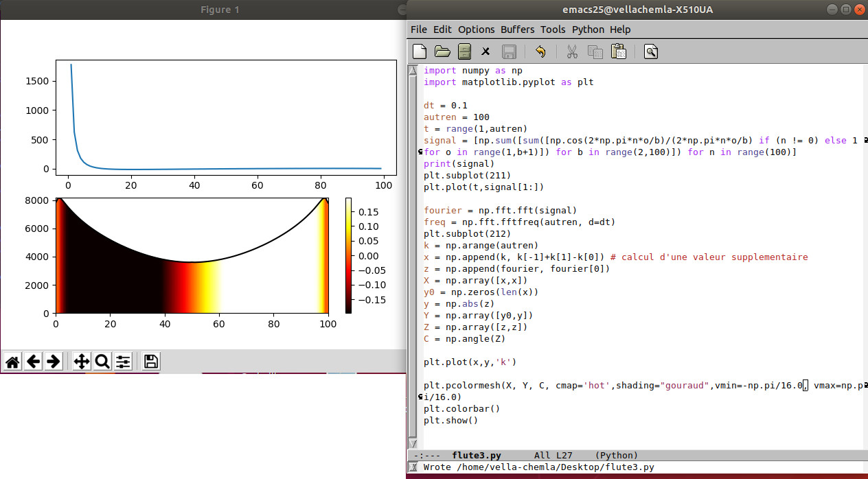Screen dimensions: 868x479
Task: Click the open file folder icon
Action: (x=442, y=51)
